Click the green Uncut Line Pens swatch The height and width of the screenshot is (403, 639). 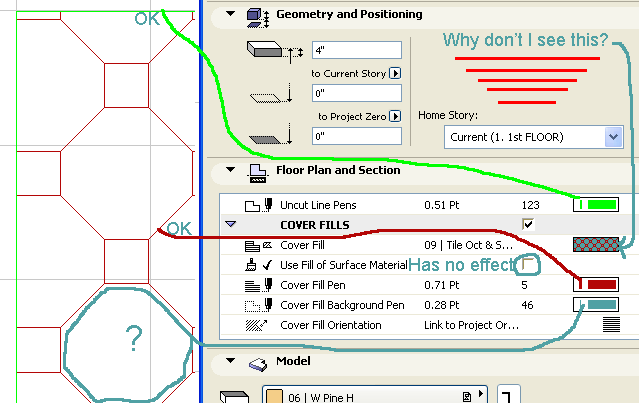pyautogui.click(x=596, y=205)
